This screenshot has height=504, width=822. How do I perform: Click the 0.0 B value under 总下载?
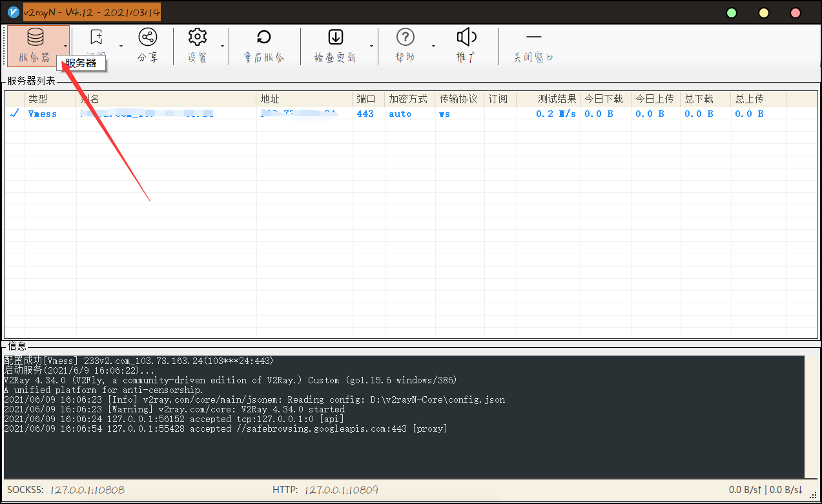699,114
